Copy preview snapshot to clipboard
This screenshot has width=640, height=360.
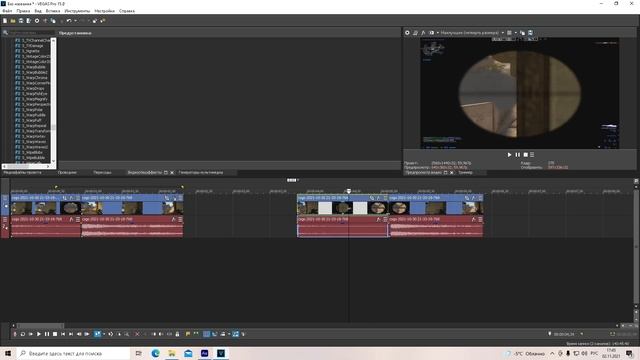click(x=522, y=33)
